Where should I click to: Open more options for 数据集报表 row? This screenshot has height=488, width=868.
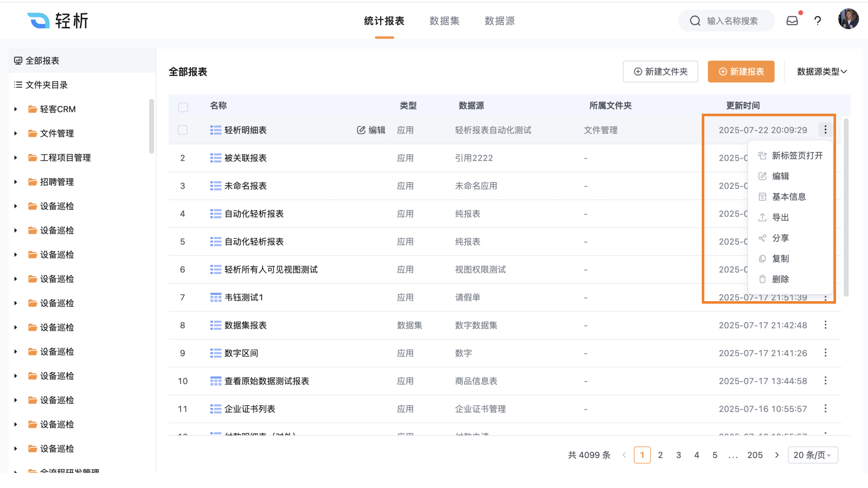(x=825, y=325)
